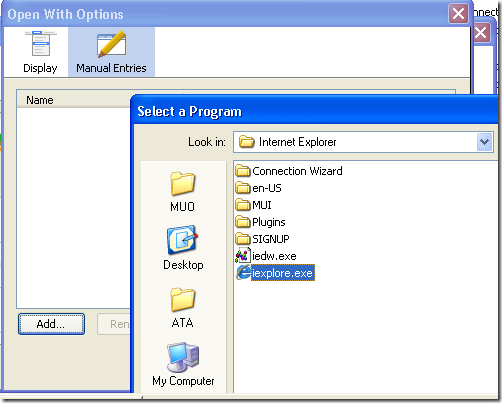Open the en-US folder
This screenshot has height=403, width=502.
(x=258, y=188)
